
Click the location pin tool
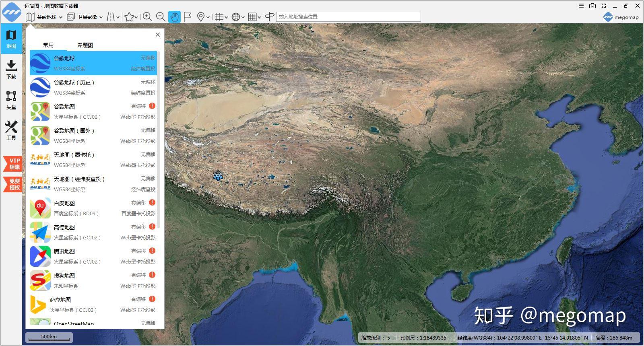[x=200, y=17]
